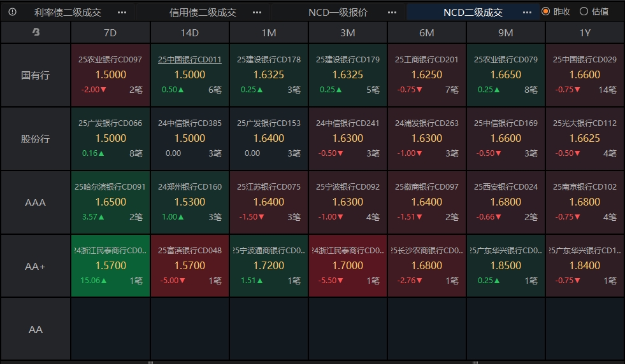The image size is (625, 364).
Task: Switch to the NCD一级报价 tab
Action: pos(338,12)
